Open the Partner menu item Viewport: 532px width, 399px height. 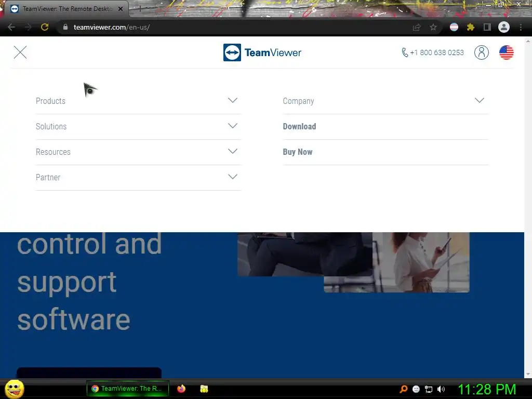click(48, 178)
